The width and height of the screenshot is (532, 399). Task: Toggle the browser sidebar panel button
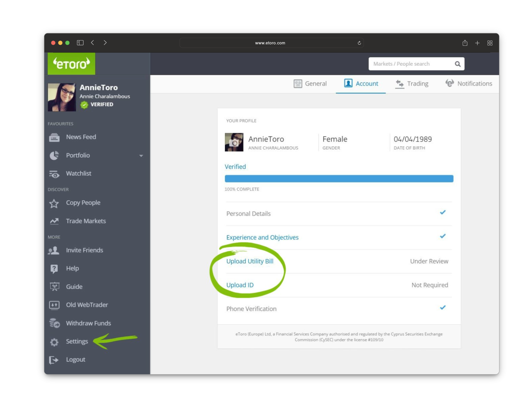[80, 43]
